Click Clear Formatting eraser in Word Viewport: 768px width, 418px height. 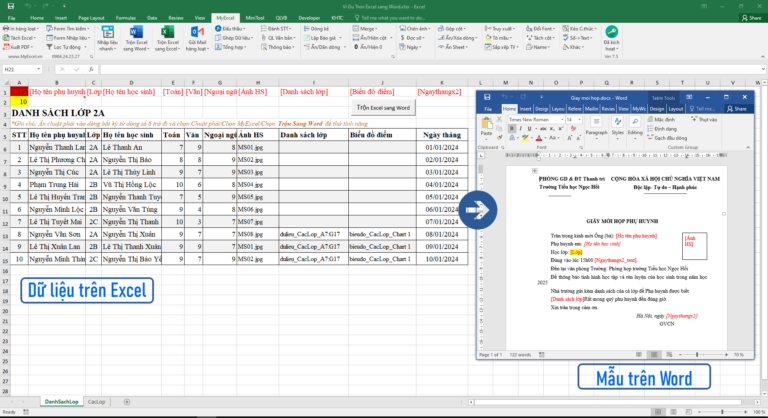tap(574, 129)
